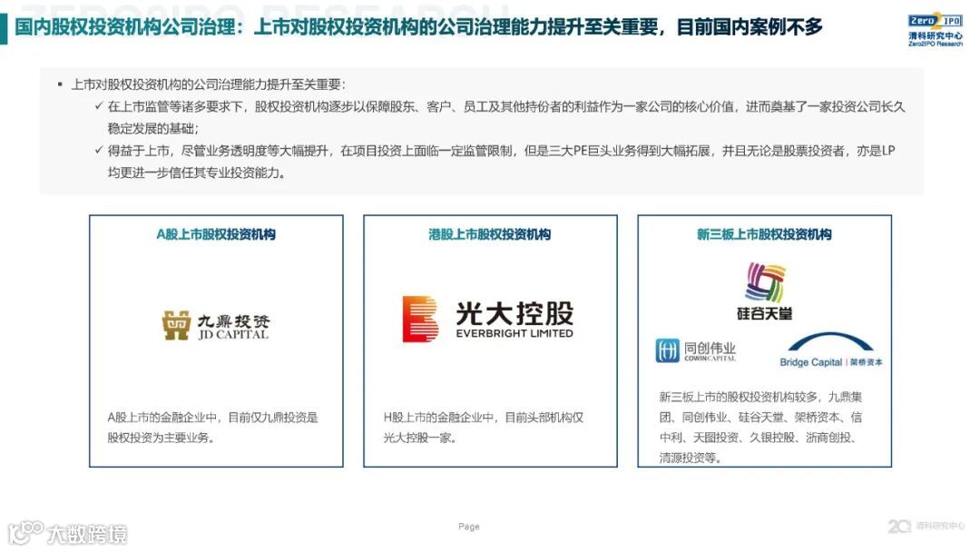Click the checkmark paragraph starting 得益于上市
The image size is (980, 552).
pos(501,162)
